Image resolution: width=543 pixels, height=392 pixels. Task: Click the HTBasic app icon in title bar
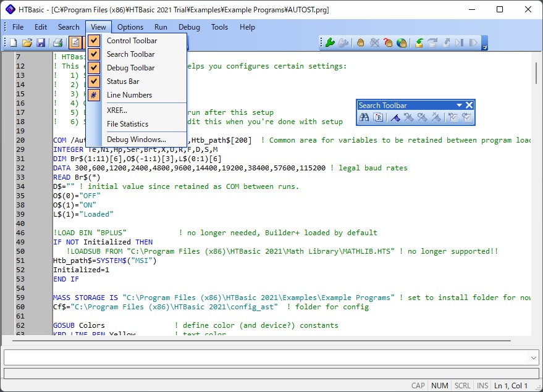point(10,9)
